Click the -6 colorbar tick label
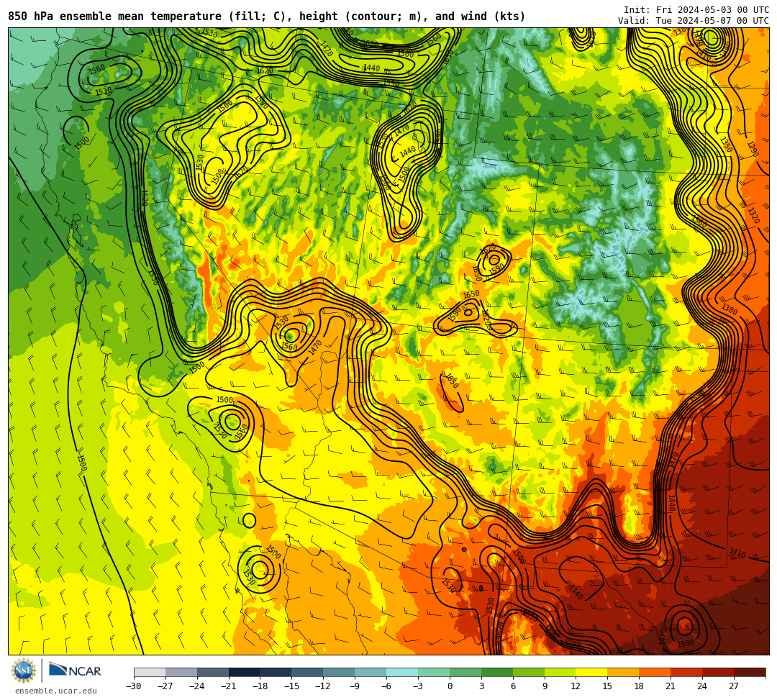This screenshot has height=700, width=777. click(386, 686)
